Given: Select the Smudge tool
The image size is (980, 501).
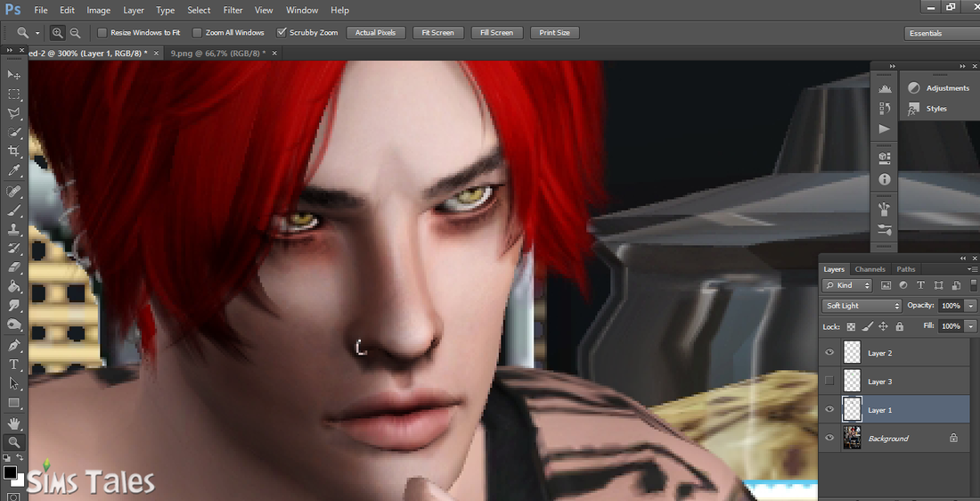Looking at the screenshot, I should [x=13, y=306].
